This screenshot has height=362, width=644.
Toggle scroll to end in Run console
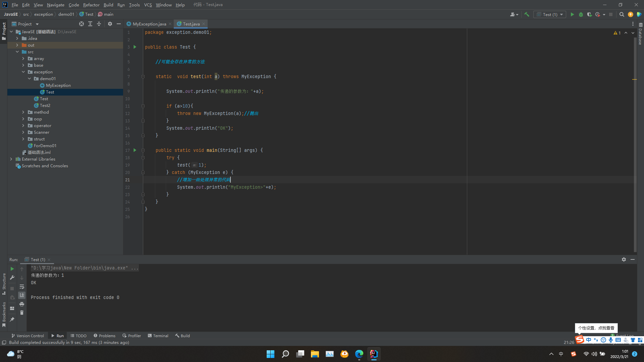pyautogui.click(x=22, y=295)
